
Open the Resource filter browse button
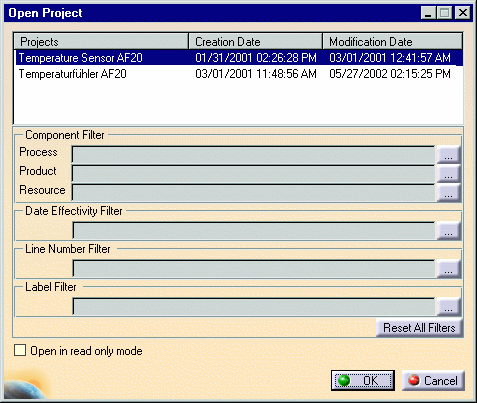point(449,193)
